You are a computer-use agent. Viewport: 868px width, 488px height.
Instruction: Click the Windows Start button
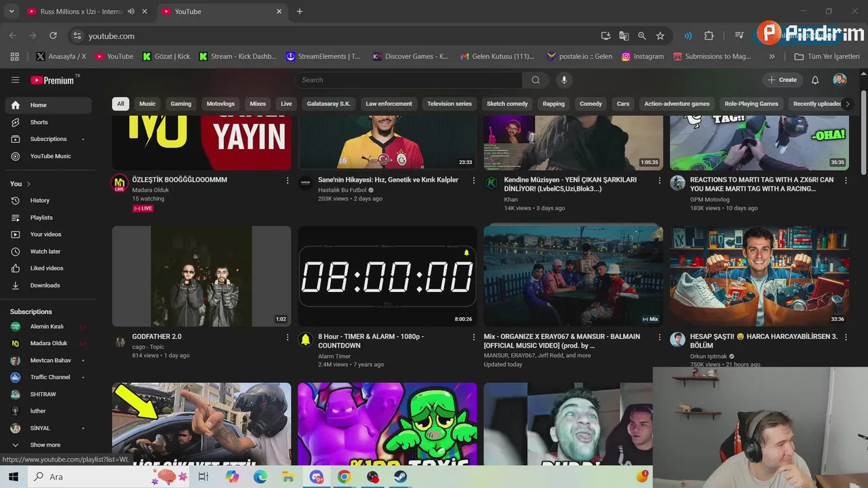tap(14, 477)
